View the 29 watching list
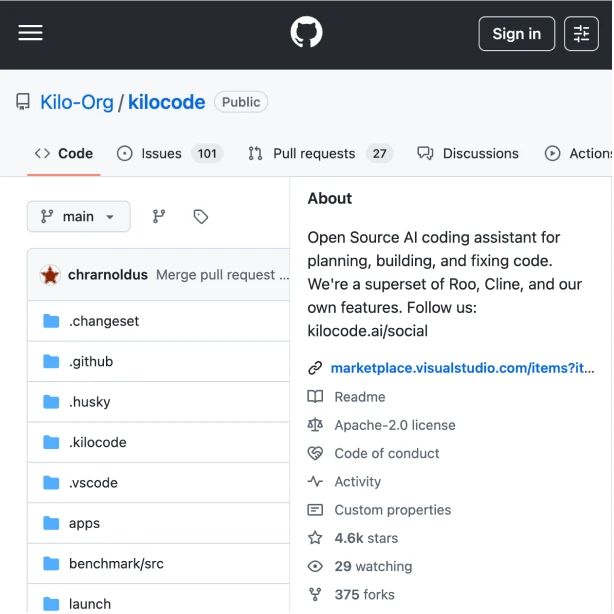614x614 pixels. 373,566
